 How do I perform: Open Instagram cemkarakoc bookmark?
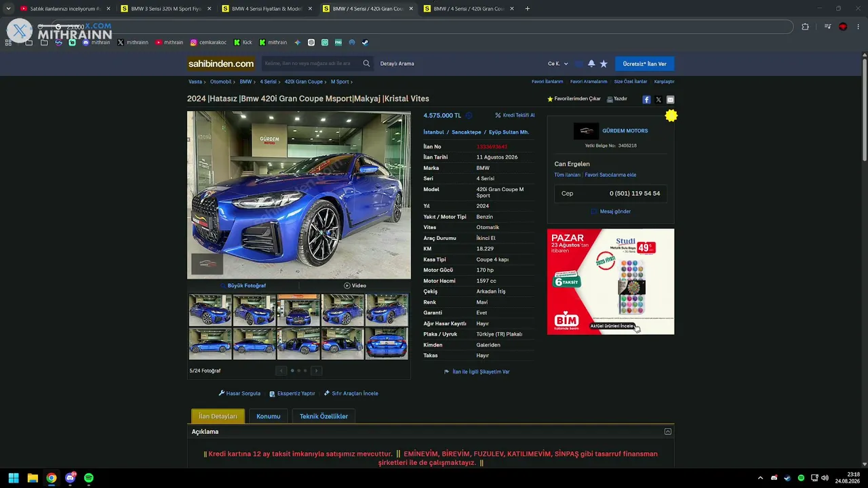coord(208,42)
